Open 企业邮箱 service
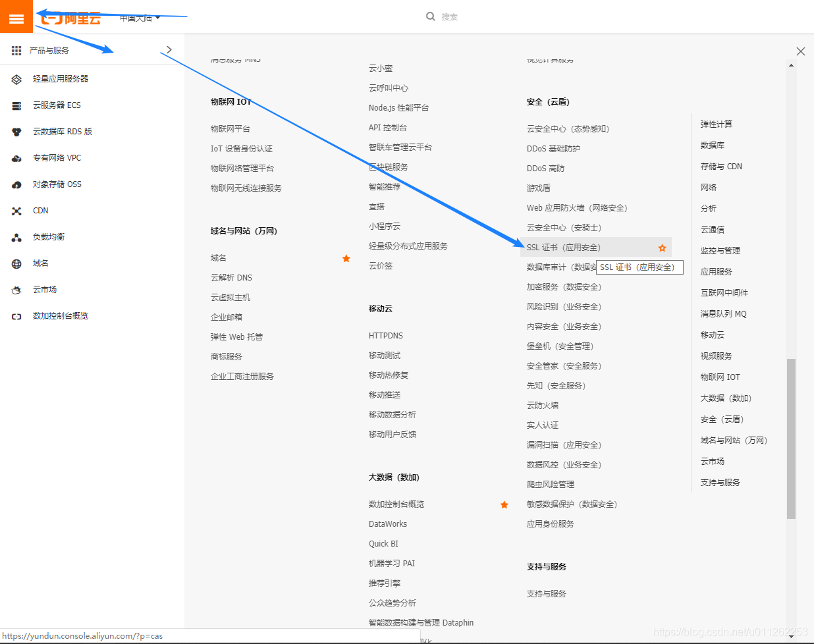The height and width of the screenshot is (644, 814). coord(227,317)
